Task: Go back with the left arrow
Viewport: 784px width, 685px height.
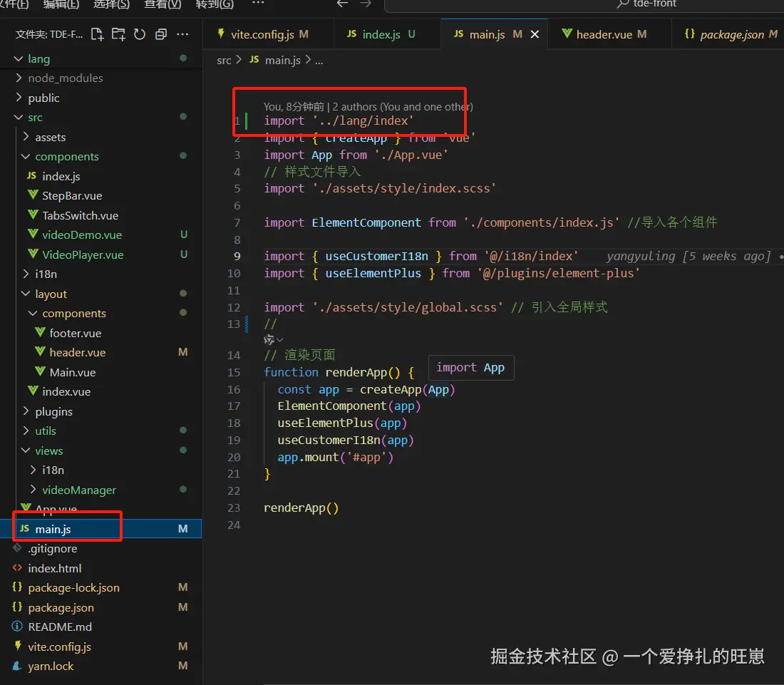Action: pos(342,4)
